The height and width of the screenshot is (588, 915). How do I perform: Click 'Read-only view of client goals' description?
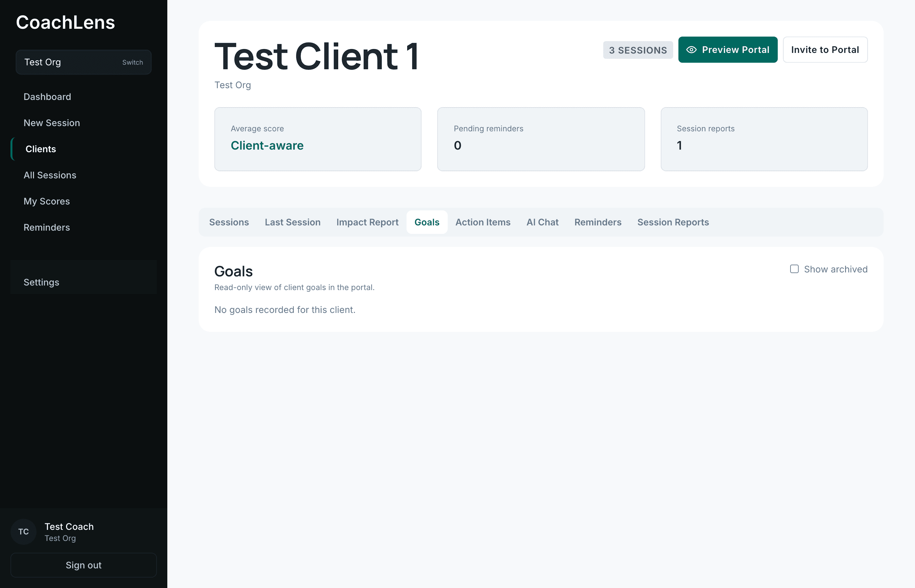point(294,287)
